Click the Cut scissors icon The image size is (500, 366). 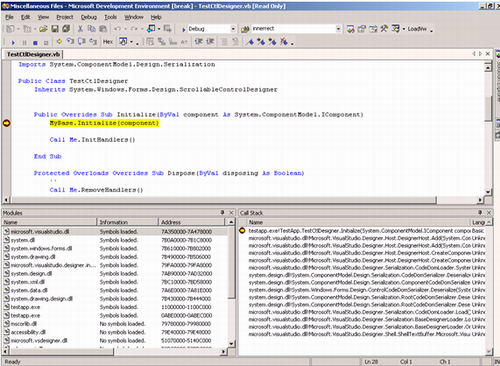[80, 29]
